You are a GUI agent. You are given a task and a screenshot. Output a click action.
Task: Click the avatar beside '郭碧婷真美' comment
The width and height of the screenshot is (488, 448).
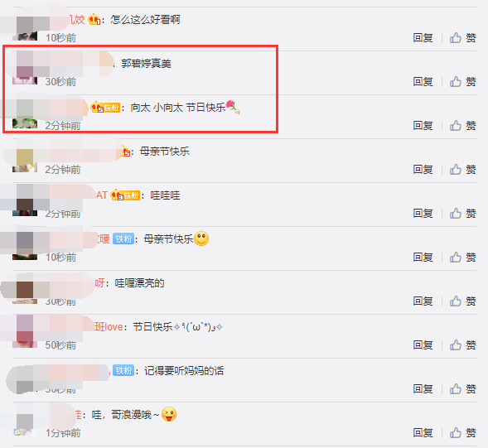(25, 68)
